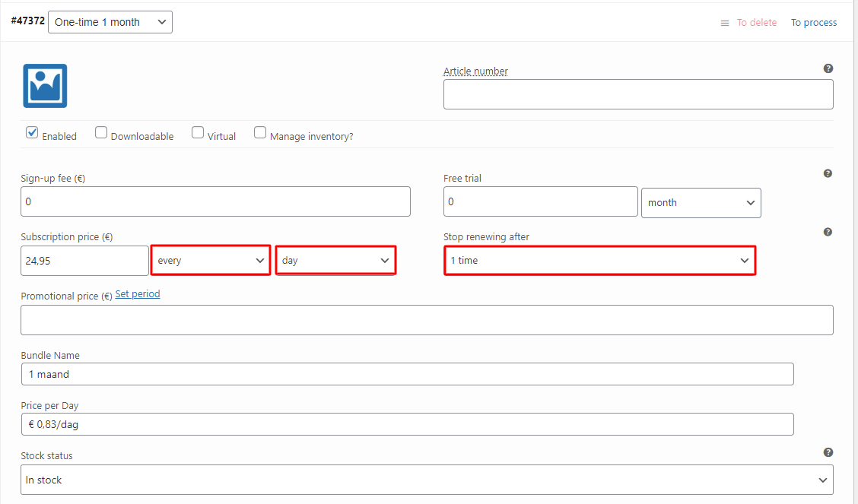Uncheck the Enabled checkbox

pos(32,132)
